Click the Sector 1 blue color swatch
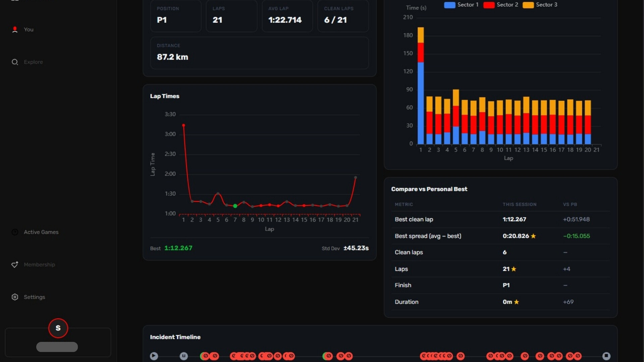The height and width of the screenshot is (362, 644). (x=449, y=5)
